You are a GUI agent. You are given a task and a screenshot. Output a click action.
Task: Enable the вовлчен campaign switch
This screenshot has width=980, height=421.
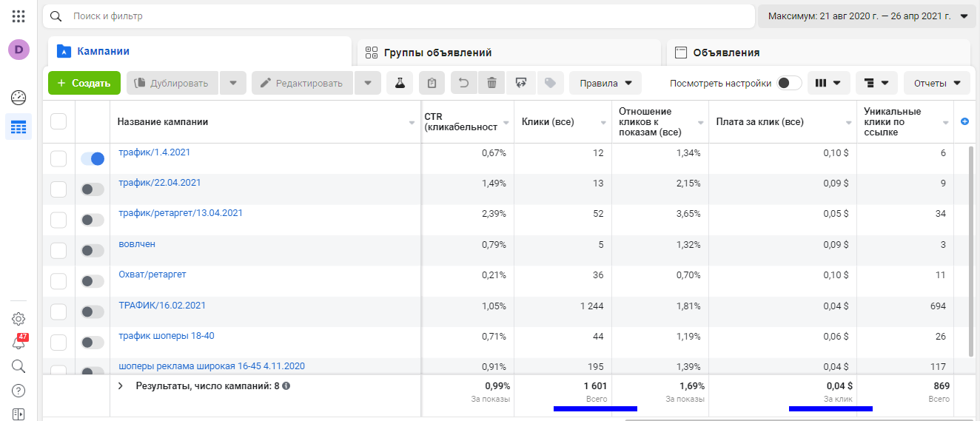point(93,251)
